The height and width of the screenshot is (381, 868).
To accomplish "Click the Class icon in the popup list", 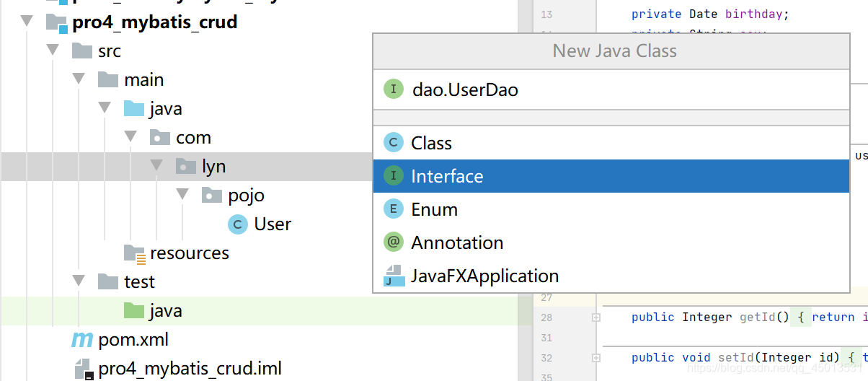I will (x=393, y=143).
